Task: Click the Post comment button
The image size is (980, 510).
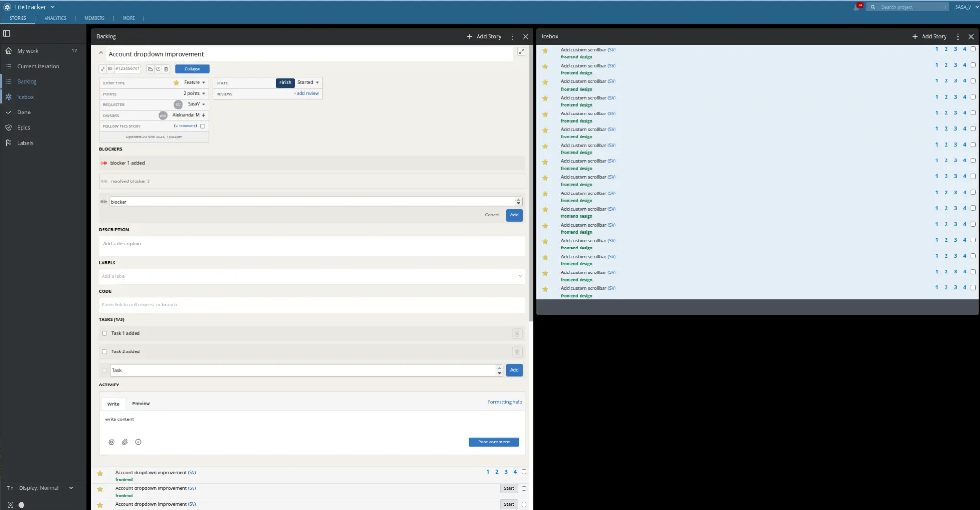Action: 493,442
